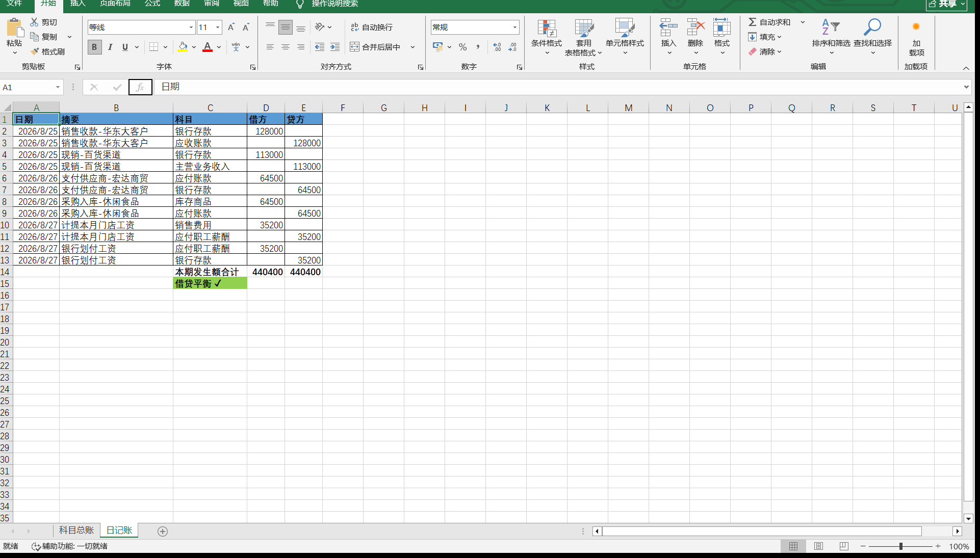Switch to Page Layout view in status bar
980x558 pixels.
[818, 546]
